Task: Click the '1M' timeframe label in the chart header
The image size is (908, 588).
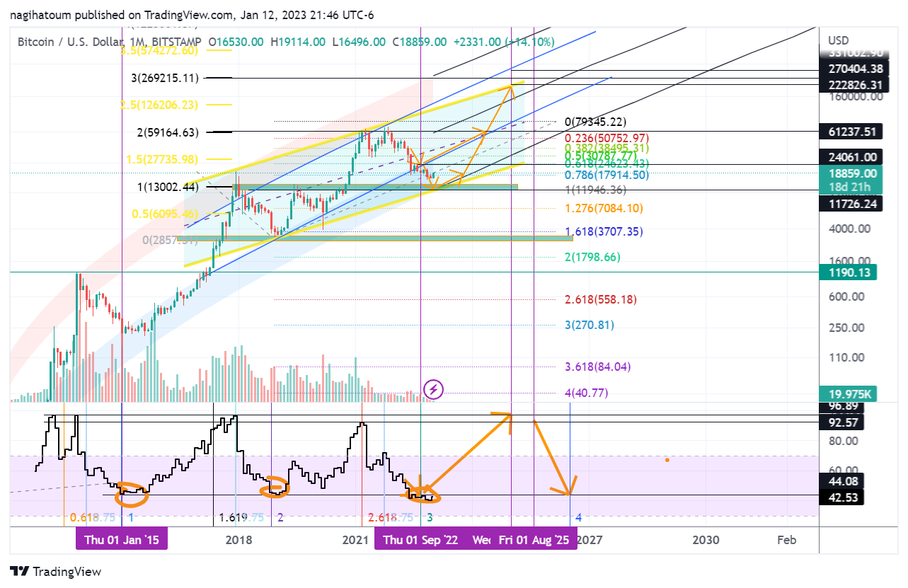Action: (x=137, y=42)
